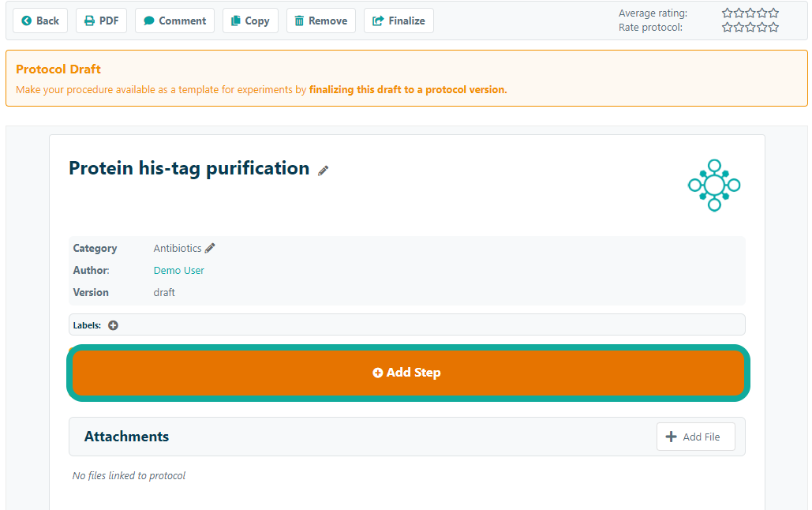Finalize the protocol draft
The image size is (812, 510).
point(399,21)
